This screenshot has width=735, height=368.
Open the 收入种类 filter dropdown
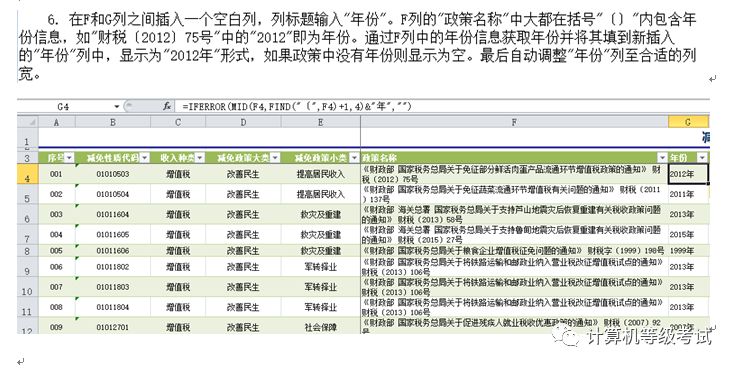point(200,158)
